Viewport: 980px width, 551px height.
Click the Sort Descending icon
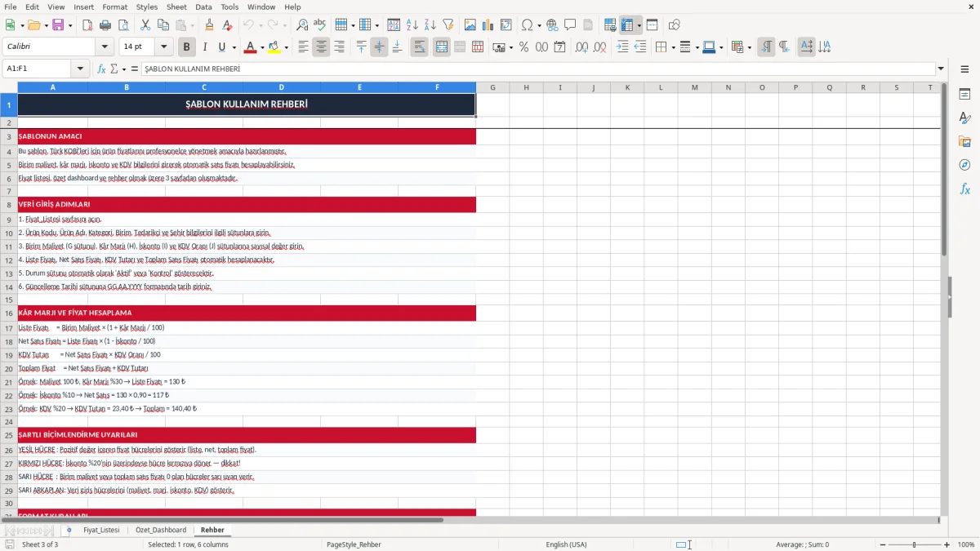pos(430,25)
